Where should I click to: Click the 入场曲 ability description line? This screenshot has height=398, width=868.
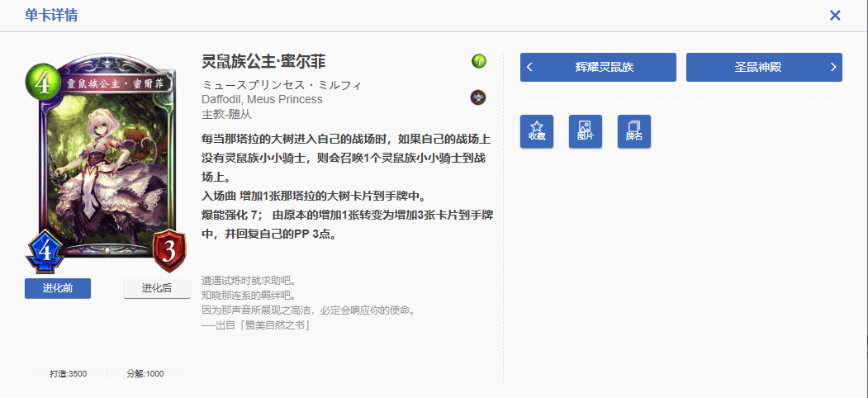coord(313,197)
